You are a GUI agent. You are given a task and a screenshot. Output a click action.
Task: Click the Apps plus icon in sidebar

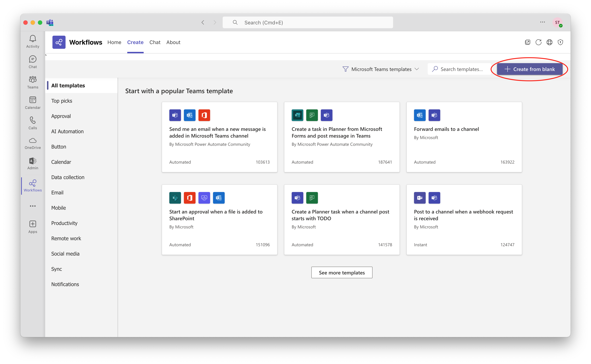tap(33, 227)
